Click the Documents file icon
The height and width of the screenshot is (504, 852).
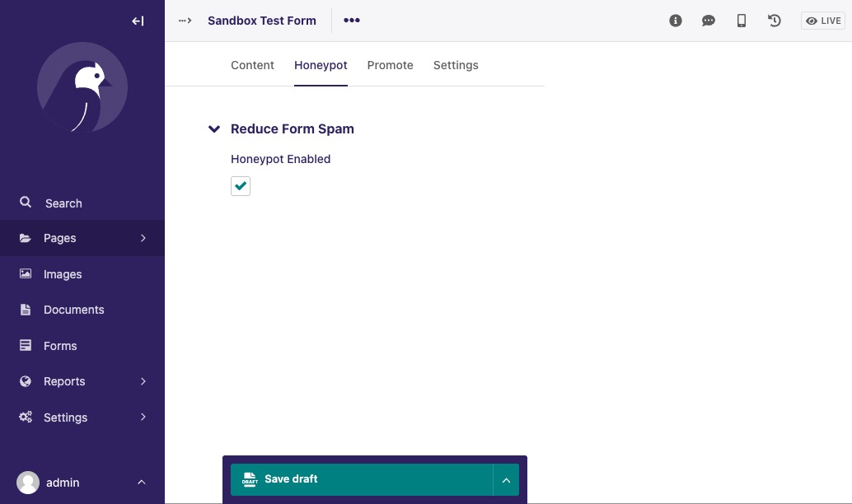click(26, 310)
